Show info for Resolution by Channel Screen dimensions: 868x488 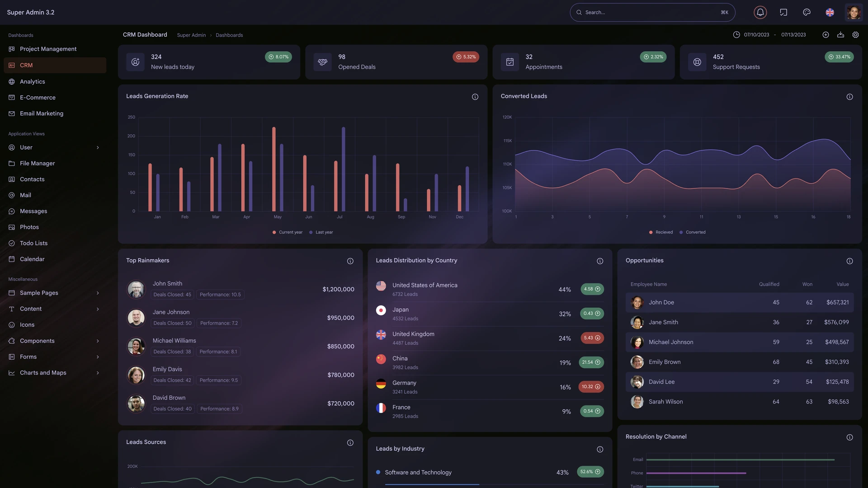(849, 437)
